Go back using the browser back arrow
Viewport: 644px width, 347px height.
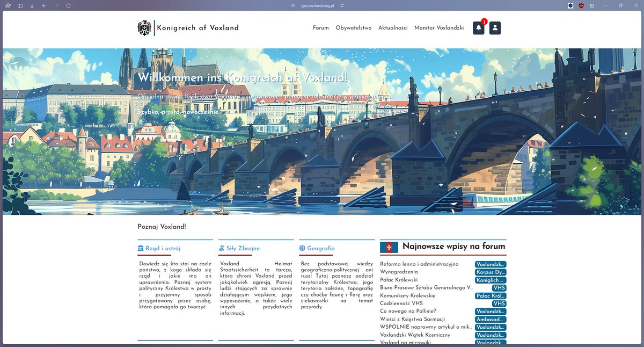coord(44,5)
